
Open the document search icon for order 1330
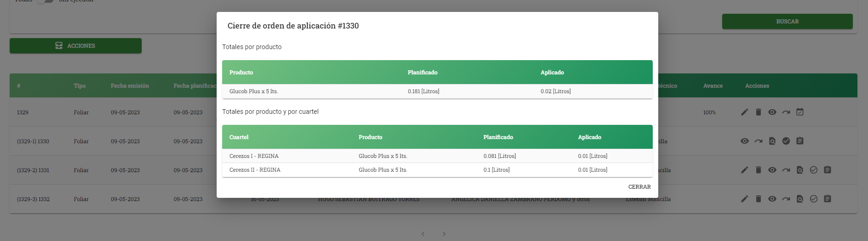[x=772, y=141]
